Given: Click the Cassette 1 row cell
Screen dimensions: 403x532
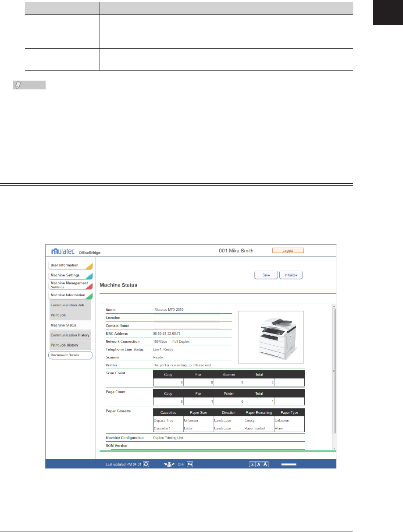Looking at the screenshot, I should pyautogui.click(x=168, y=428).
